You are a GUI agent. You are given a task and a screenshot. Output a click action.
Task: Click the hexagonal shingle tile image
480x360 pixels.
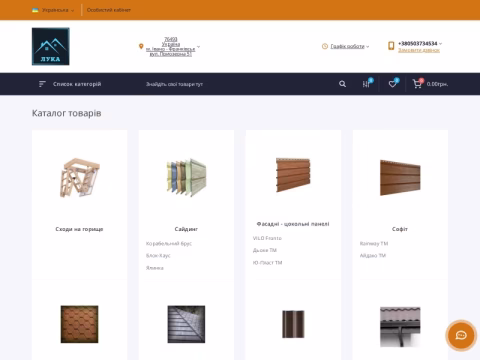click(80, 324)
